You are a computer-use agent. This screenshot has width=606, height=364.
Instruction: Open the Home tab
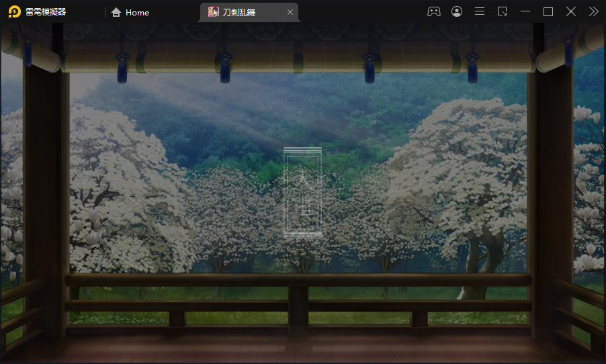(130, 12)
